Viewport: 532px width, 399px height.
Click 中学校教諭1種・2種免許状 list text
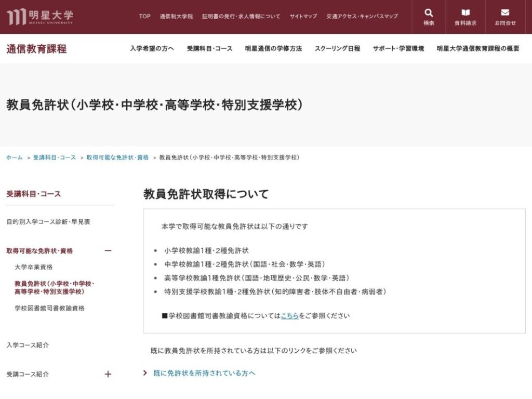coord(245,264)
